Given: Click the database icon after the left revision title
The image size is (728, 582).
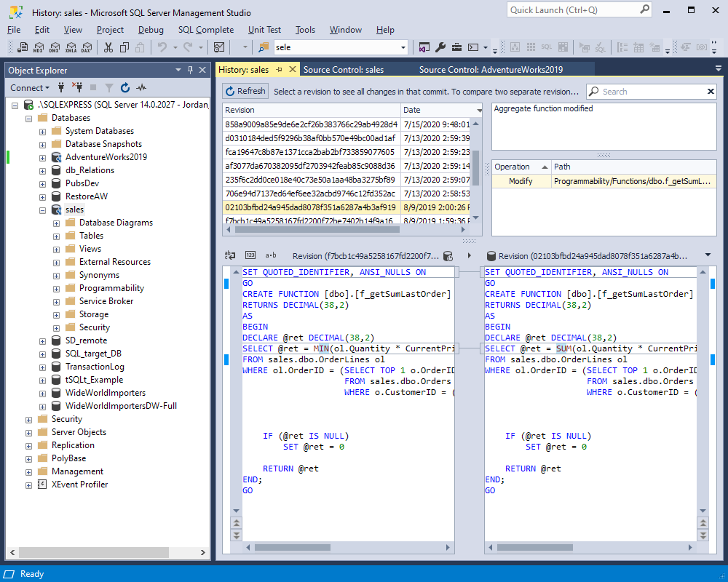Looking at the screenshot, I should point(448,256).
